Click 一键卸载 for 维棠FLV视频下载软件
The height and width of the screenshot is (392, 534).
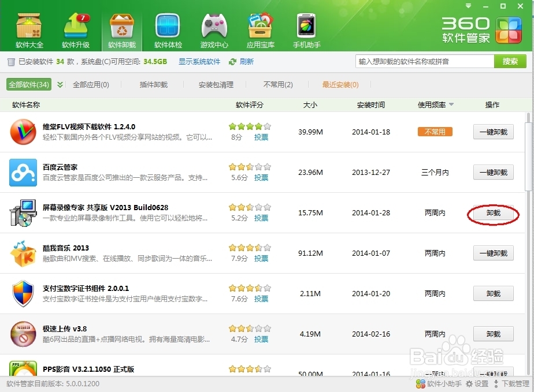click(494, 132)
